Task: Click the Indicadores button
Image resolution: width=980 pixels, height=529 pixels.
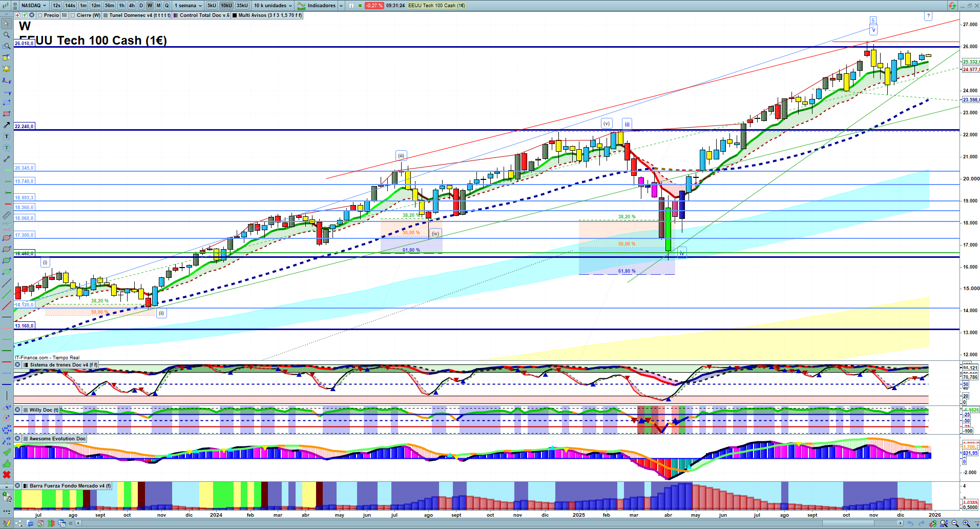Action: click(317, 6)
